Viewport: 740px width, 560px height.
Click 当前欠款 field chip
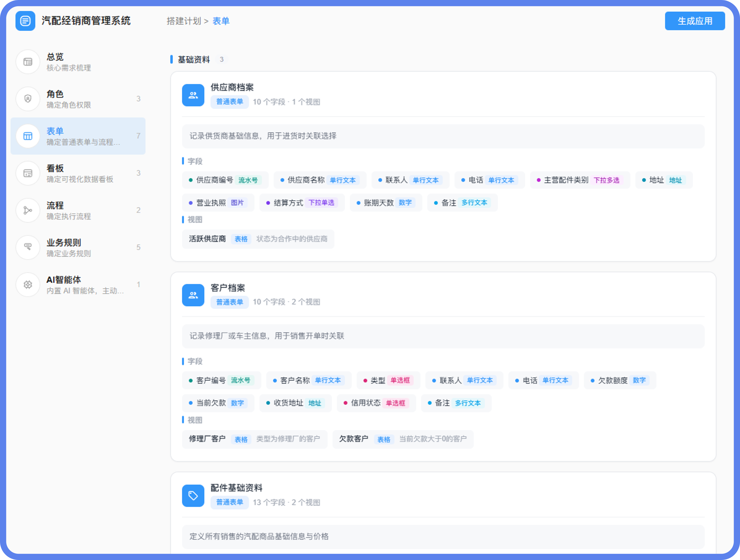[x=218, y=403]
